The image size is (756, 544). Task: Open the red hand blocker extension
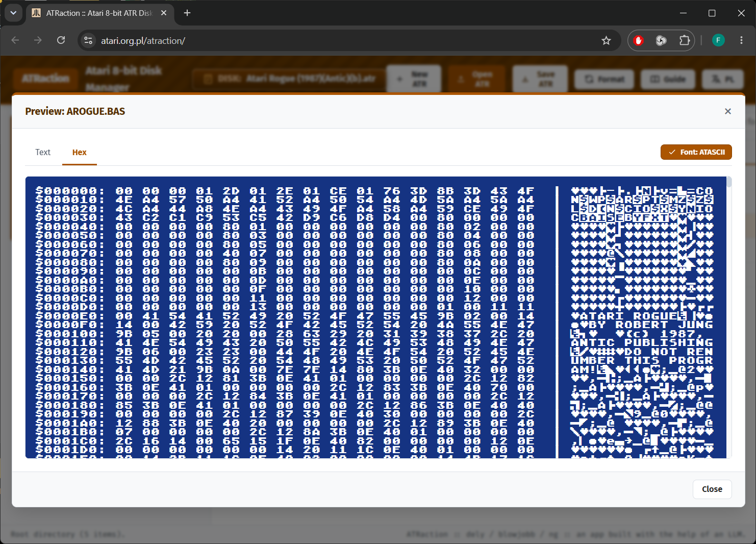[x=638, y=40]
